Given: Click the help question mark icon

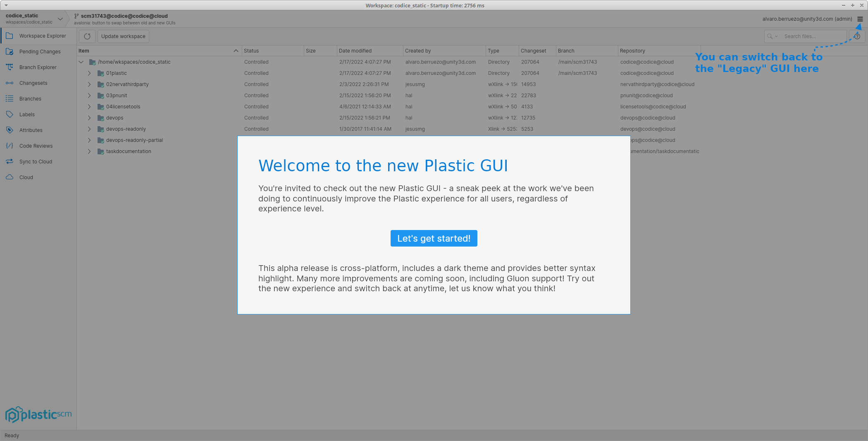Looking at the screenshot, I should tap(857, 36).
